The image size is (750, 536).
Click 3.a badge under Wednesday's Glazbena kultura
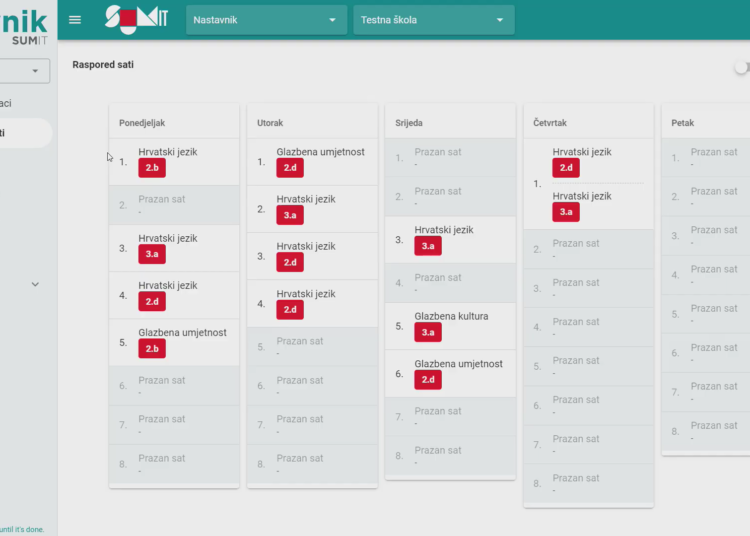(x=428, y=333)
